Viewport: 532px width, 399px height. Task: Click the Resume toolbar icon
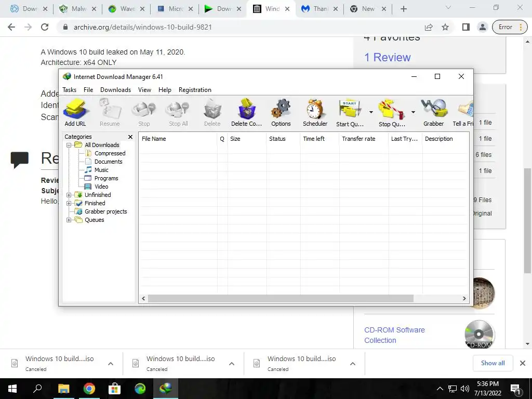(x=110, y=113)
